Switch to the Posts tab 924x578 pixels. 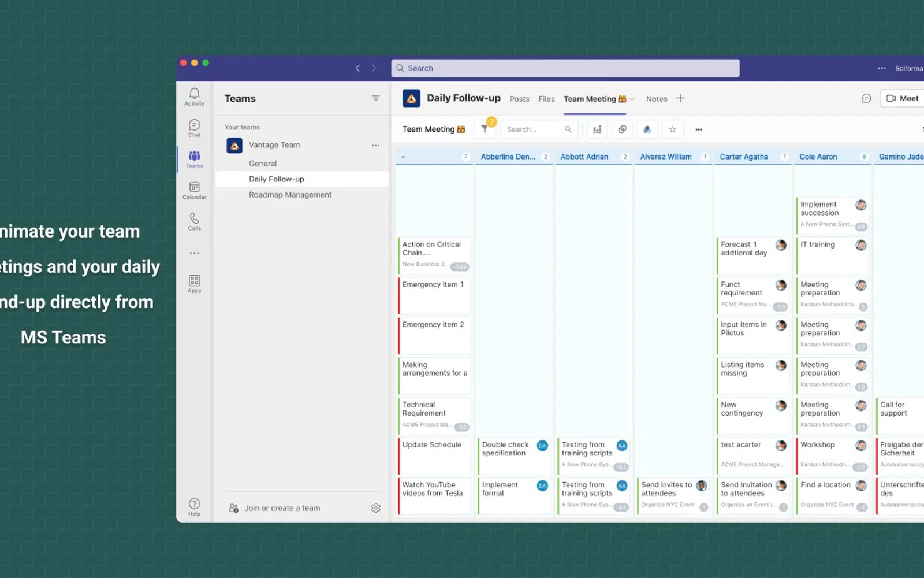[519, 99]
